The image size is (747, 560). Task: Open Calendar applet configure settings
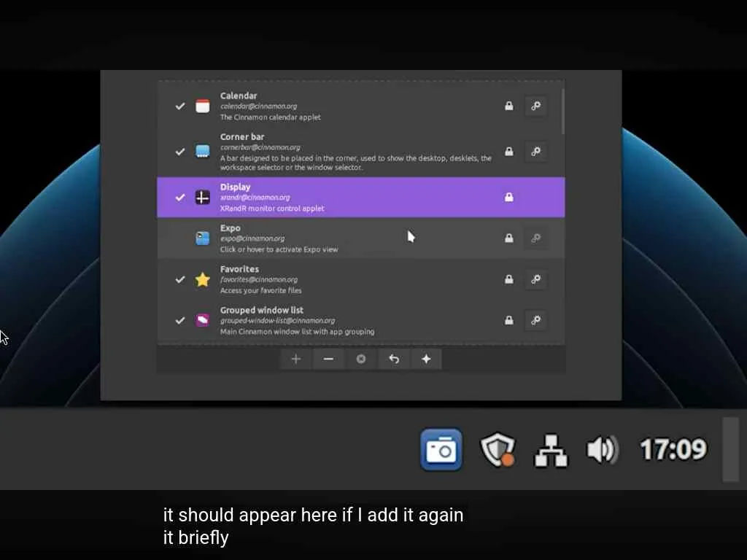click(535, 106)
